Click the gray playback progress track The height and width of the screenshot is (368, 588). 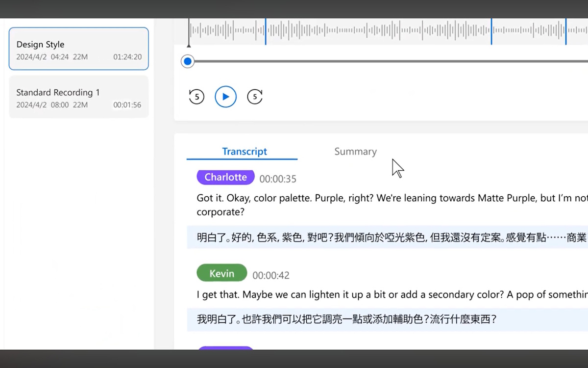coord(387,61)
